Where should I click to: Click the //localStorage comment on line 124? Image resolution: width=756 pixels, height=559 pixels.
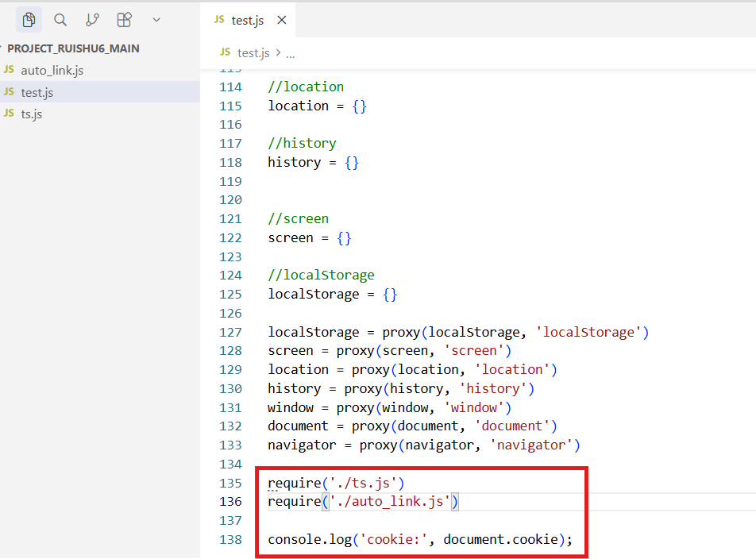(321, 276)
